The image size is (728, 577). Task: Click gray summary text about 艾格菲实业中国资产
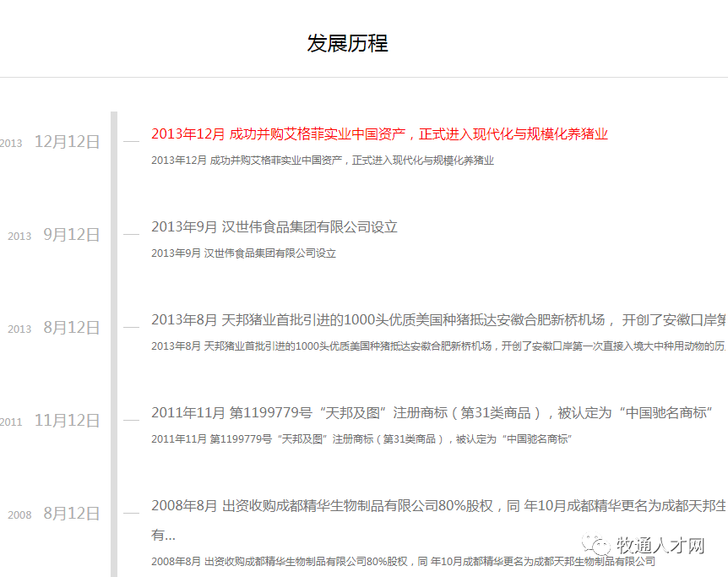(x=323, y=161)
